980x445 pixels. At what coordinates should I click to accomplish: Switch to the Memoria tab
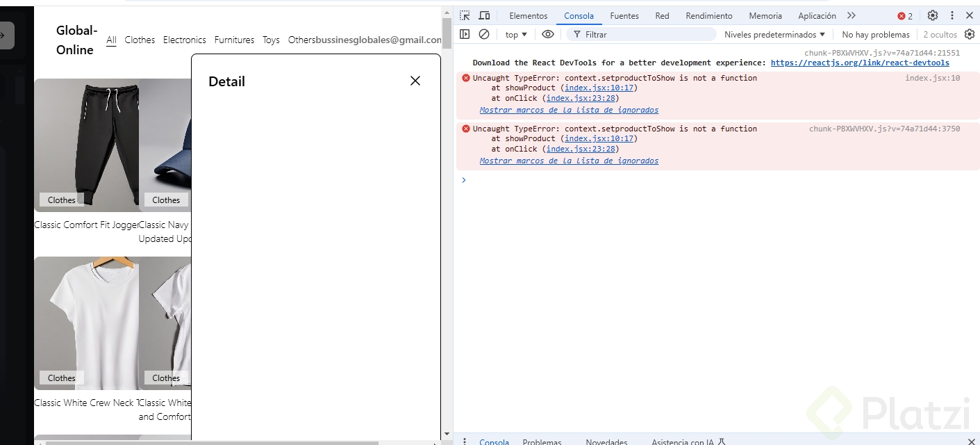click(765, 16)
